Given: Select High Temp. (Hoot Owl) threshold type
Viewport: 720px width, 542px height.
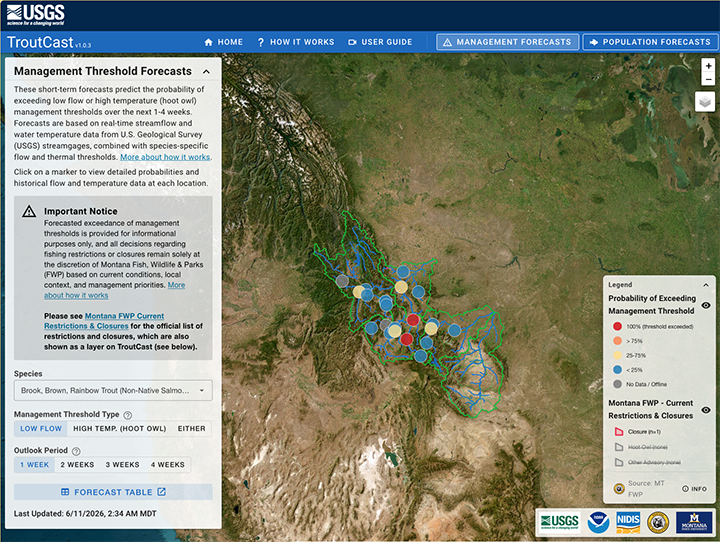Looking at the screenshot, I should pos(119,429).
